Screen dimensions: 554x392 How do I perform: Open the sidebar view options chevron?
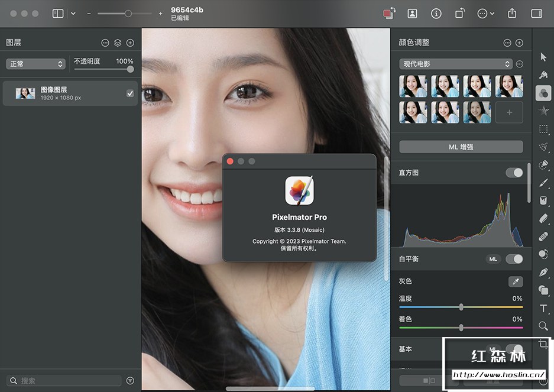[73, 13]
